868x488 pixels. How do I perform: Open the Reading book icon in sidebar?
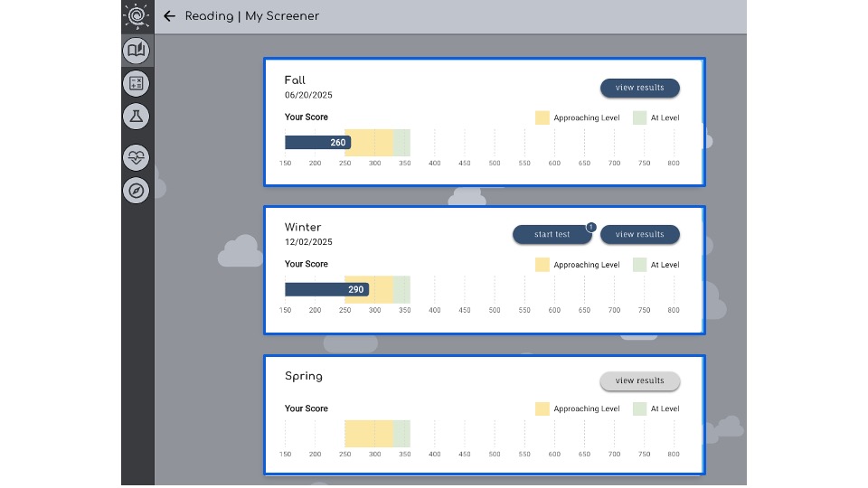point(137,51)
